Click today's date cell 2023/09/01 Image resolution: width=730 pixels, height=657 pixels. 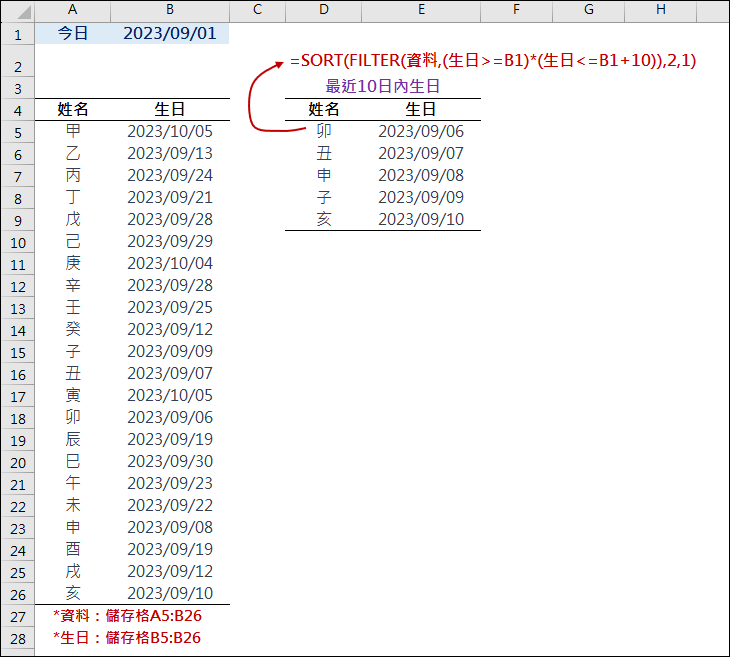coord(170,34)
